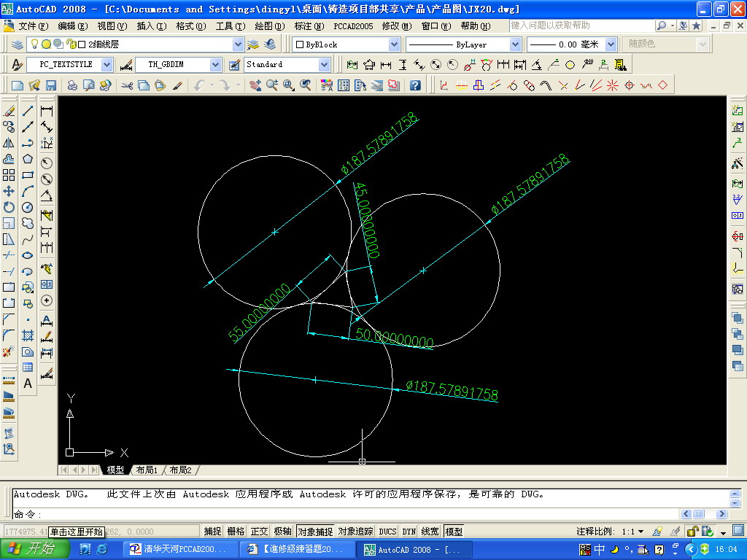Toggle 对象追踪 object snap tracking
This screenshot has width=747, height=560.
pos(356,532)
